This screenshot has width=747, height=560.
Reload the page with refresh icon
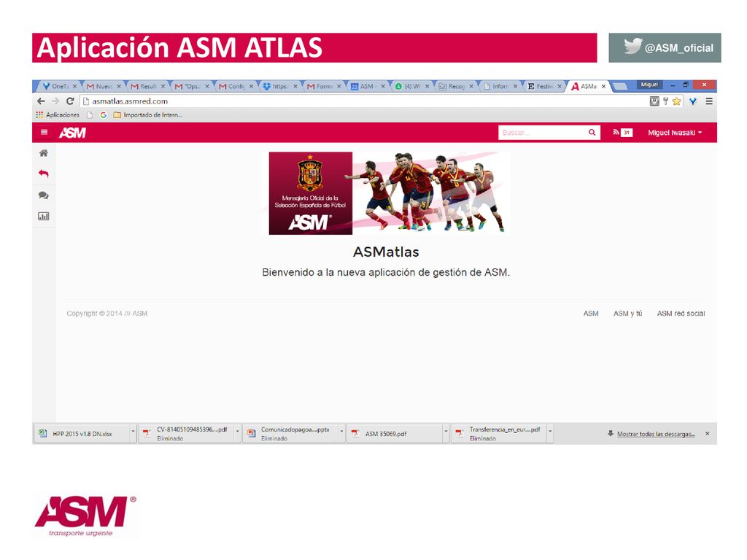point(70,101)
